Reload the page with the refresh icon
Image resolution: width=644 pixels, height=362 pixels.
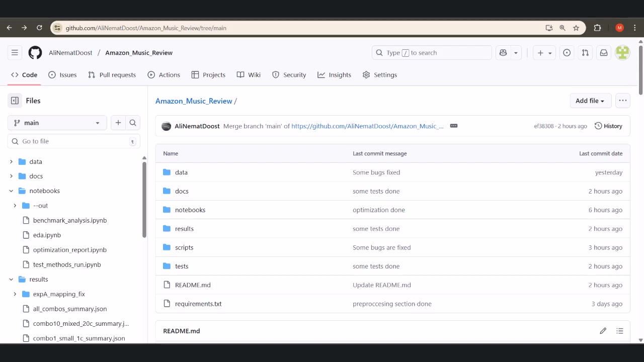(39, 28)
